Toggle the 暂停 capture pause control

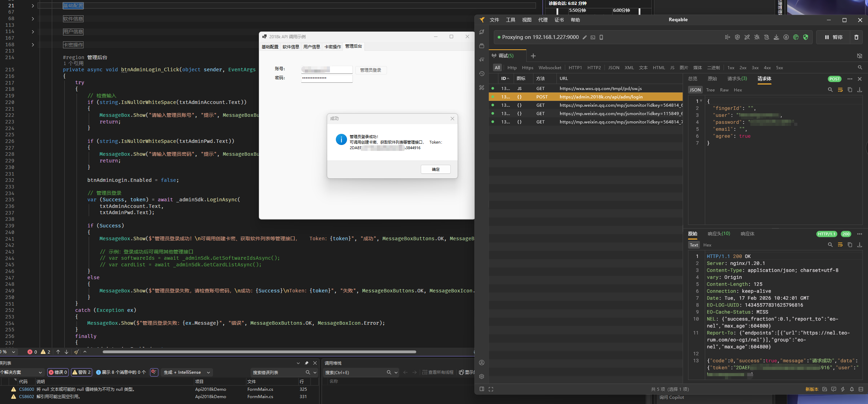click(834, 37)
